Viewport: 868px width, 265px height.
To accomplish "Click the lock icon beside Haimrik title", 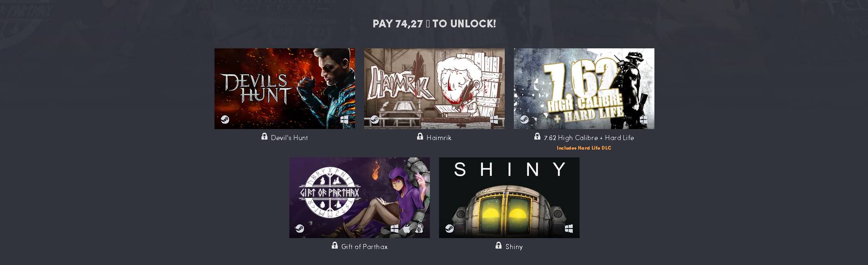I will point(420,136).
